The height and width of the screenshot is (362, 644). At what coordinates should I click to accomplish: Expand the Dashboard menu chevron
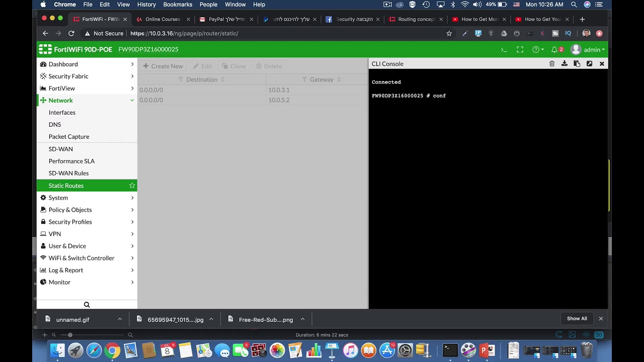click(132, 64)
